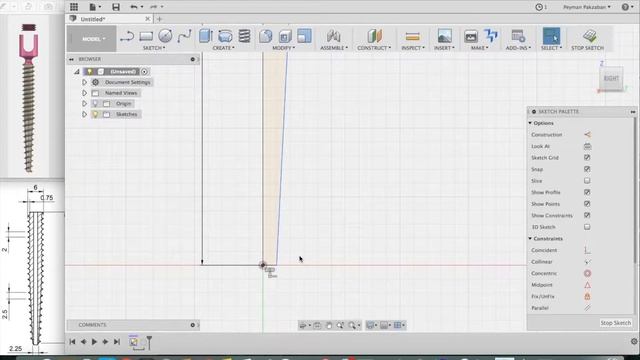The image size is (640, 360).
Task: Open the CONSTRUCT menu
Action: coord(374,48)
